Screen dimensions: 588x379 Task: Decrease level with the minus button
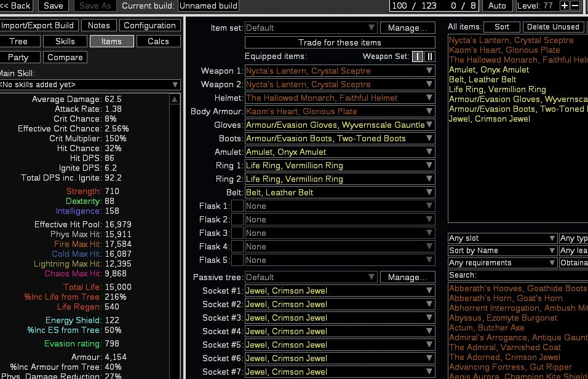tap(575, 6)
